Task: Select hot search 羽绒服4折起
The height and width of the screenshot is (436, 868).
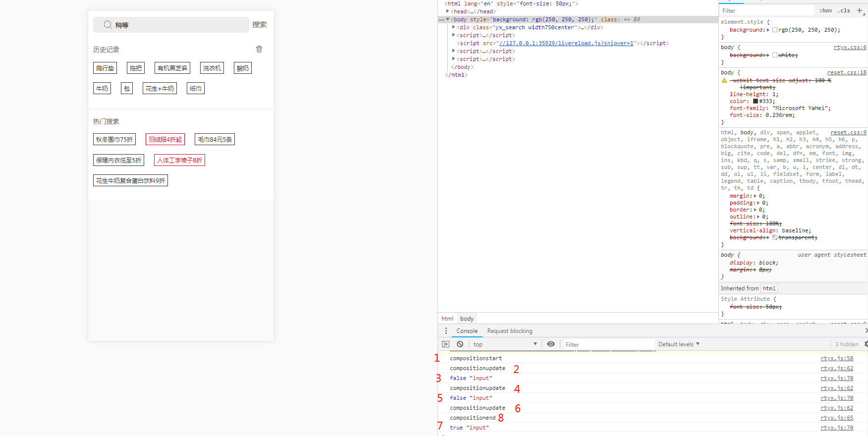Action: (165, 139)
